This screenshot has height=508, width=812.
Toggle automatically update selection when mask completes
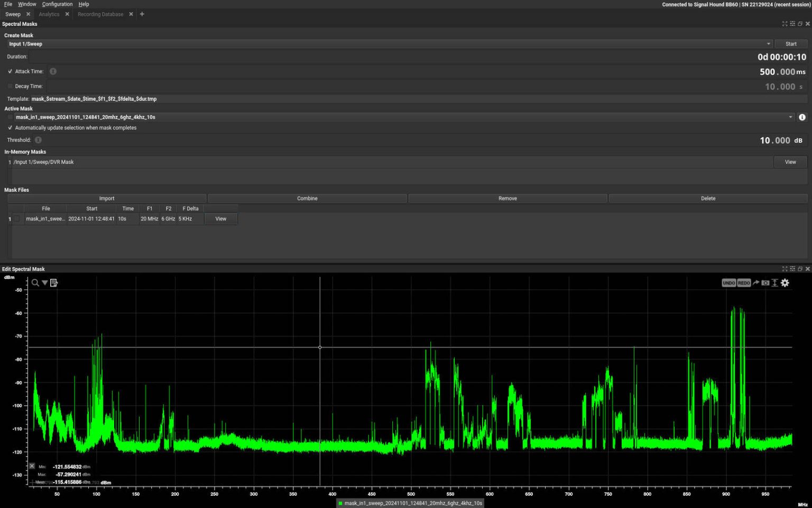(x=10, y=128)
